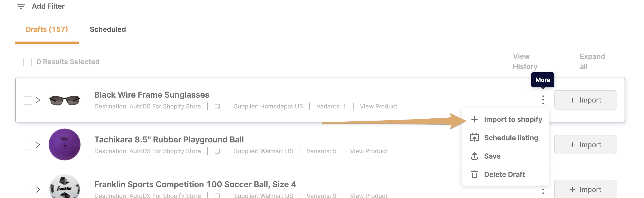This screenshot has height=198, width=644.
Task: Open View Product link for Sunglasses
Action: [378, 107]
